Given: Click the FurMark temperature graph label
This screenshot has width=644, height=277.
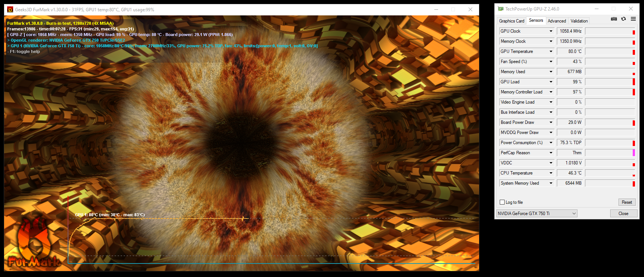Looking at the screenshot, I should coord(110,215).
